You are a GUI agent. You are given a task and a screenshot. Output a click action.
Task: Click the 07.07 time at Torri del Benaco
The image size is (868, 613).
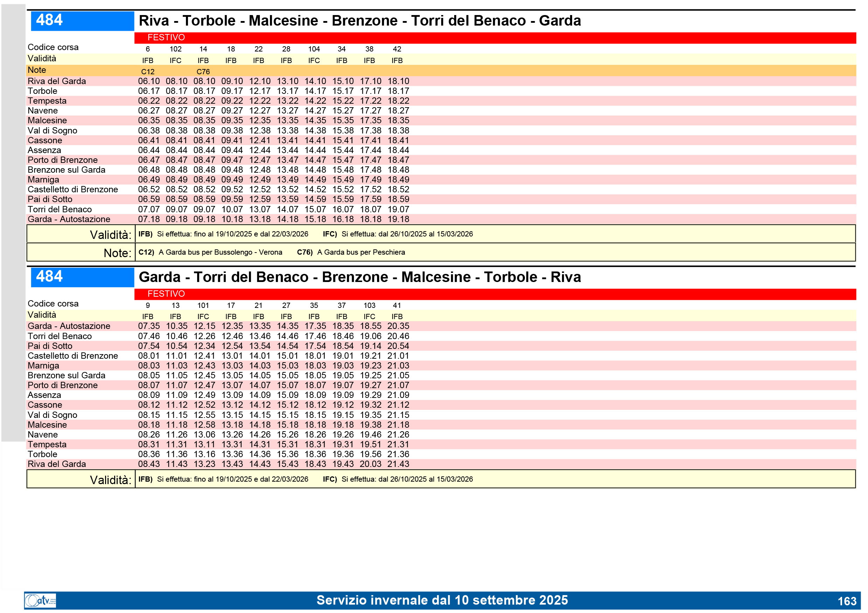148,209
